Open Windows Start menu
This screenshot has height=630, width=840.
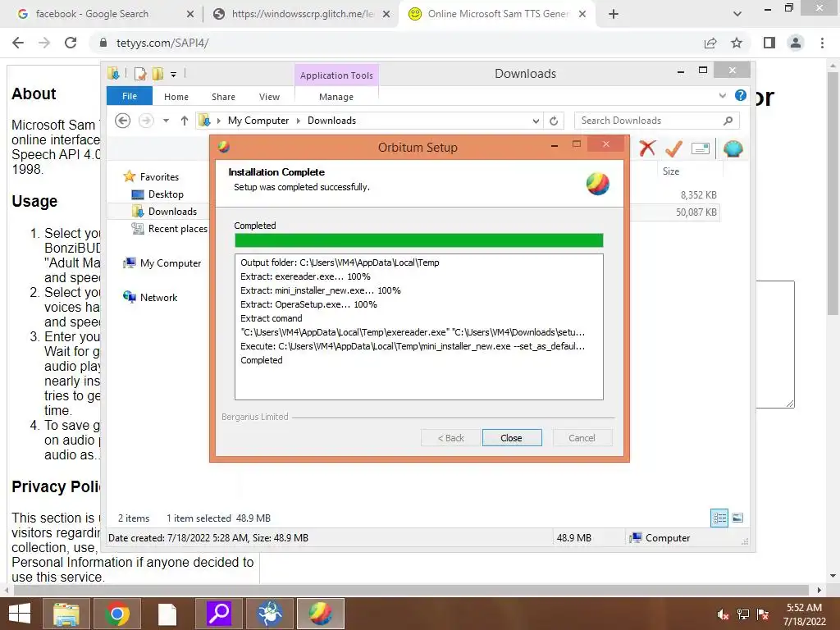[20, 614]
